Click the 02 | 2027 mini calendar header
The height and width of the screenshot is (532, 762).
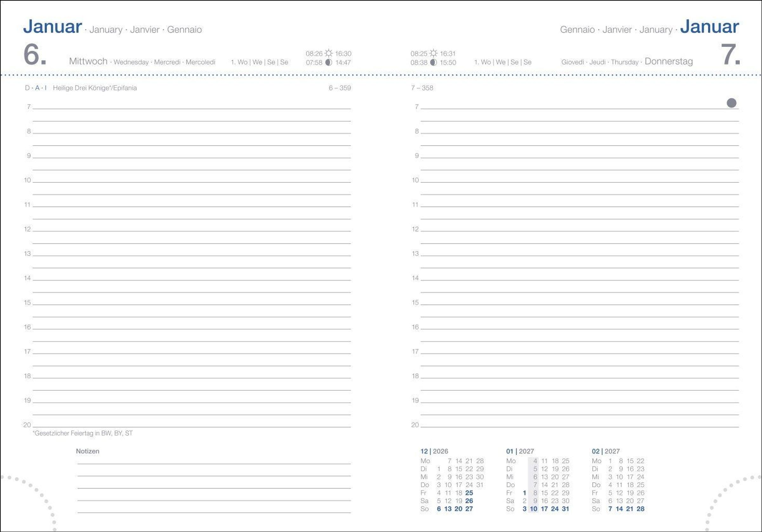point(606,451)
